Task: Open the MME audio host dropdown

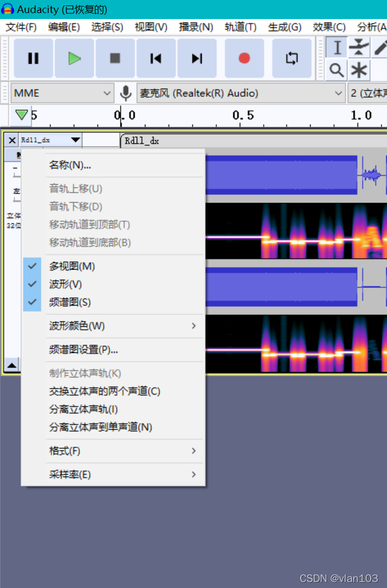Action: pyautogui.click(x=62, y=93)
